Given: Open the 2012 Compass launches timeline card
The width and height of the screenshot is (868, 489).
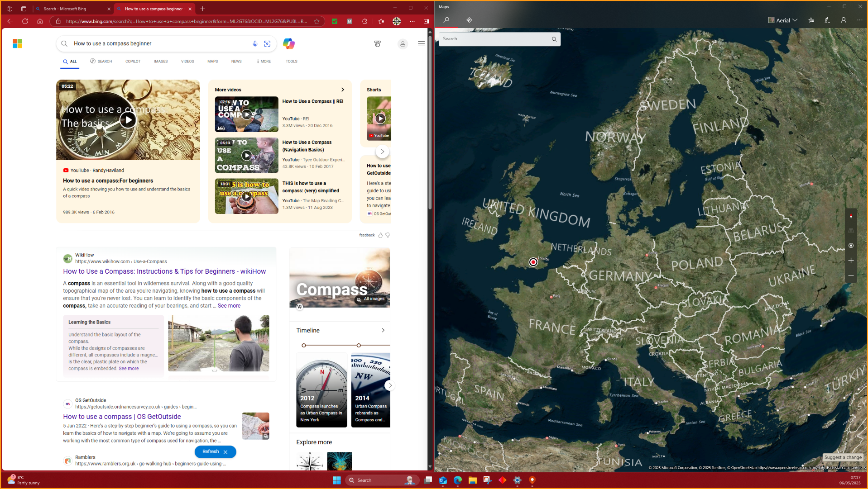Looking at the screenshot, I should (321, 390).
